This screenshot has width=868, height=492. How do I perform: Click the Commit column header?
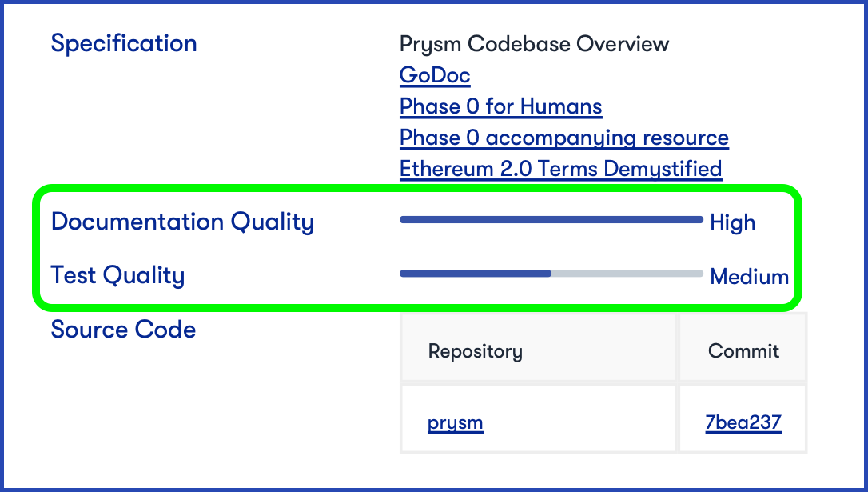point(743,350)
